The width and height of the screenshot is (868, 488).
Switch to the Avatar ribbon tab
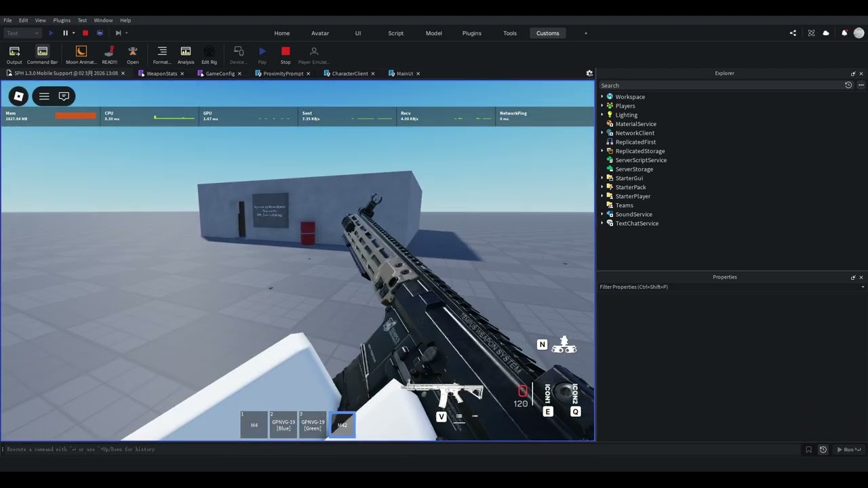(320, 33)
